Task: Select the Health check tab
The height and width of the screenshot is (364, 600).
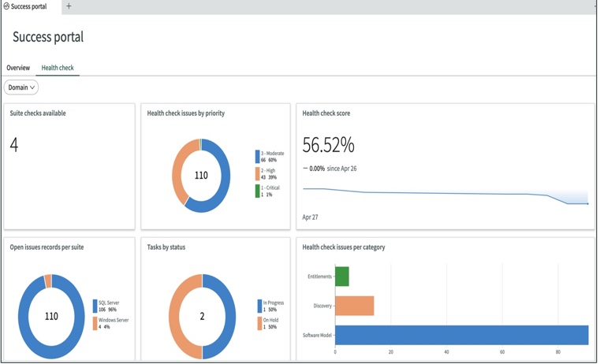Action: tap(58, 68)
